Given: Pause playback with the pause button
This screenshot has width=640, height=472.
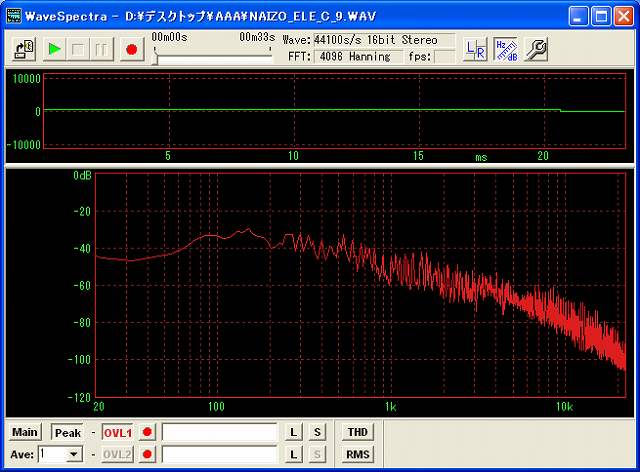Looking at the screenshot, I should point(101,49).
